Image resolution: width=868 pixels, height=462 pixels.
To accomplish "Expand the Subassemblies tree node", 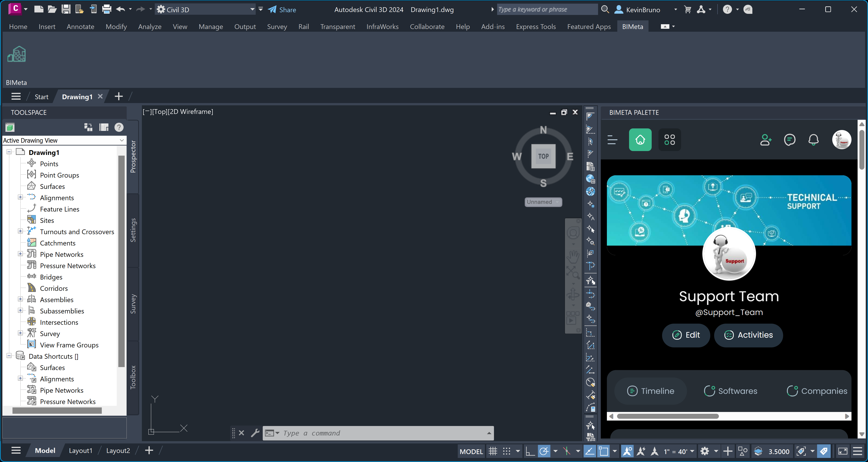I will (20, 310).
